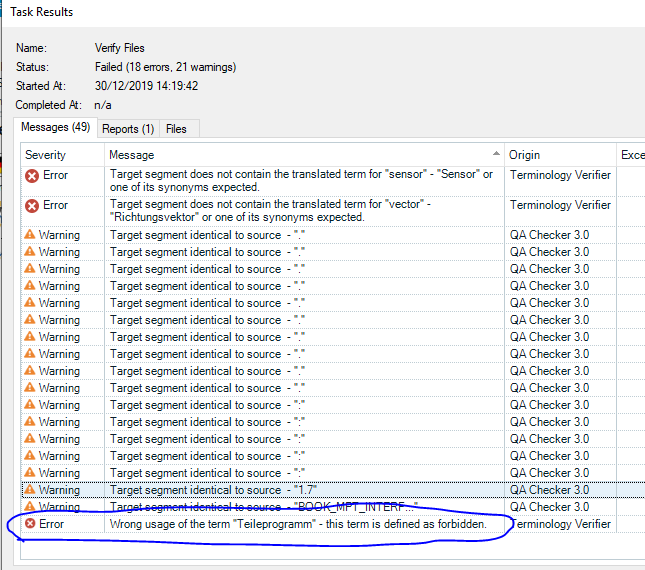Image resolution: width=645 pixels, height=570 pixels.
Task: Click warning icon on the BOOK_MPT_INTERF row
Action: pyautogui.click(x=30, y=506)
